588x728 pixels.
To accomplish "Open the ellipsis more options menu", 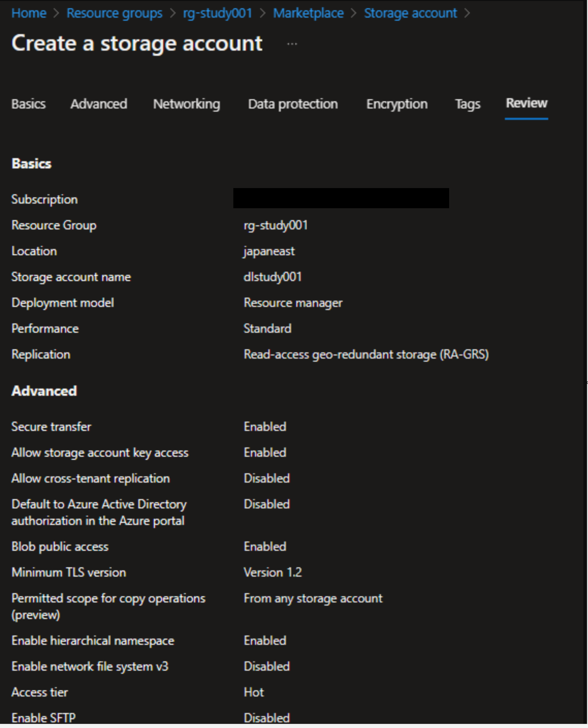I will 292,44.
